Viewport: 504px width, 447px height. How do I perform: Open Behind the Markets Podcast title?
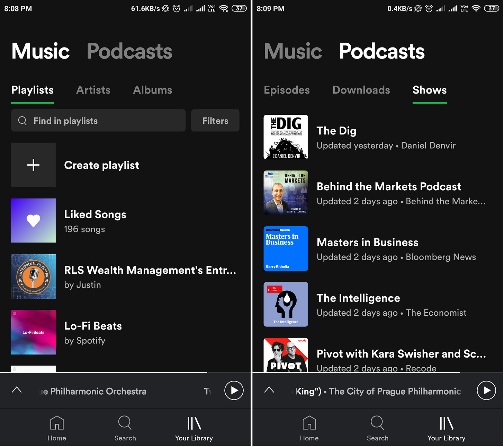point(389,187)
